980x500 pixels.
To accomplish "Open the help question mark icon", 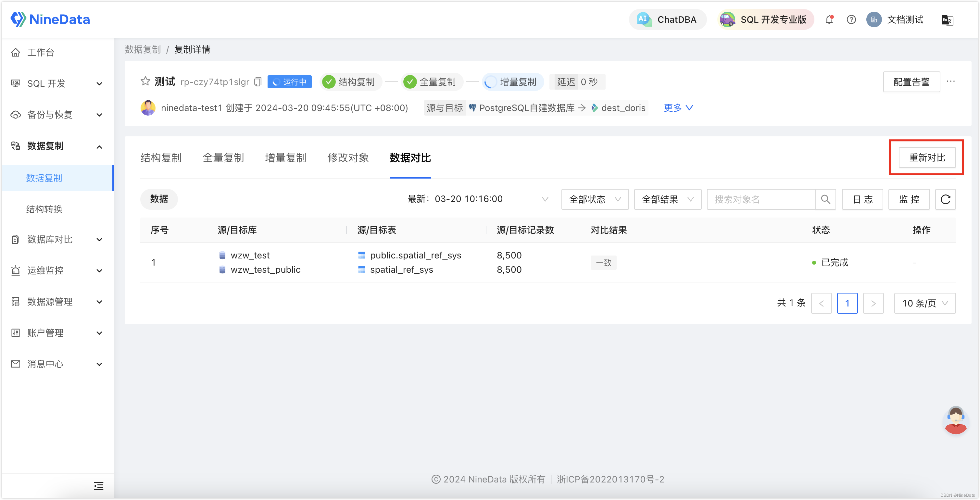I will (x=851, y=19).
